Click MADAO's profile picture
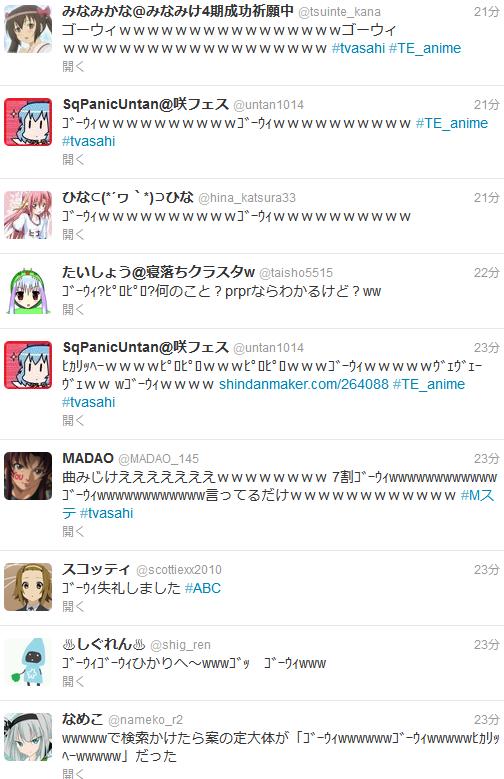 point(28,476)
